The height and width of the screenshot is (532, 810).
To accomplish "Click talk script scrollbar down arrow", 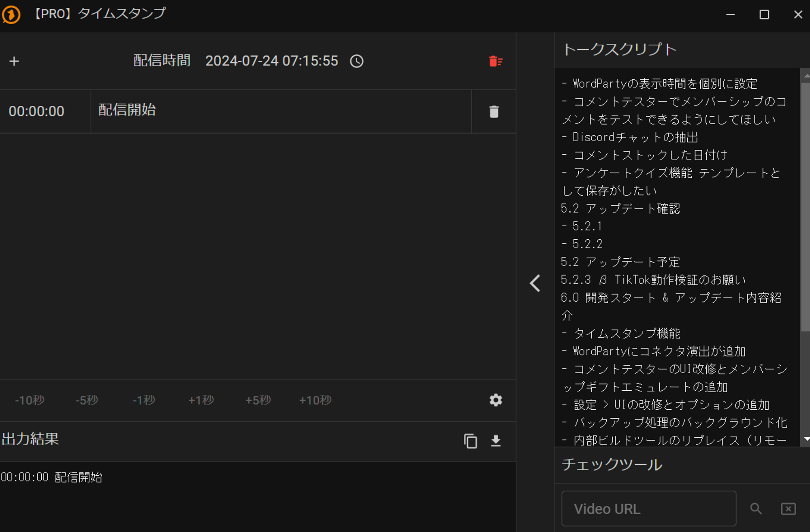I will pos(806,439).
